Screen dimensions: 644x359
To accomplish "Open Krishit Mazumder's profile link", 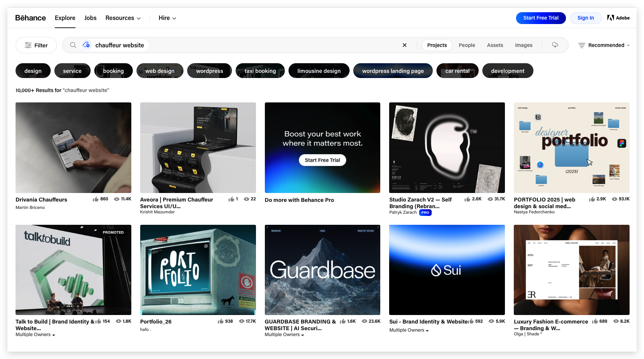I will coord(157,212).
